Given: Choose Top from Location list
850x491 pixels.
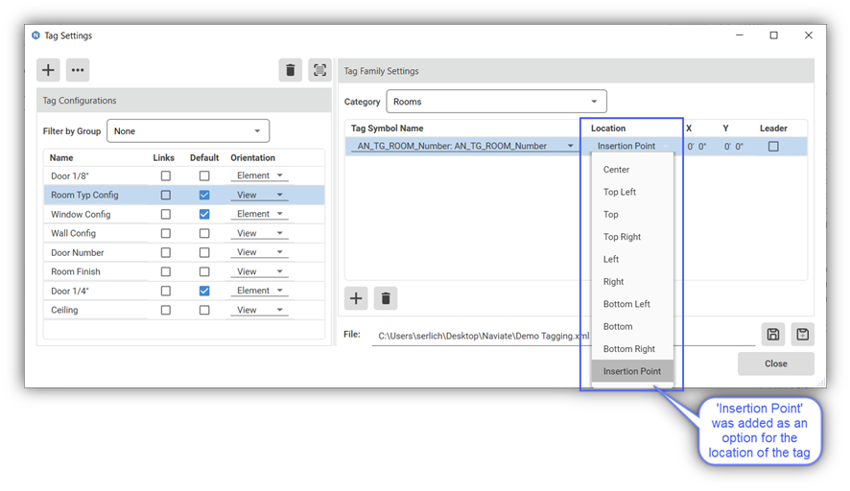Looking at the screenshot, I should pyautogui.click(x=633, y=215).
